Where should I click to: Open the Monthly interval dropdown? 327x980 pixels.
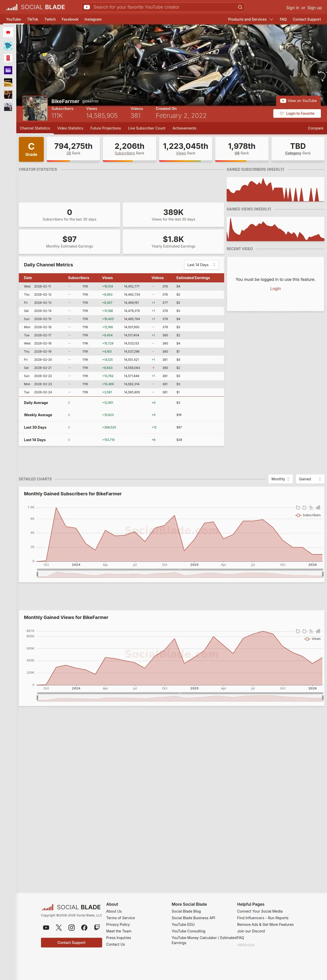point(281,479)
